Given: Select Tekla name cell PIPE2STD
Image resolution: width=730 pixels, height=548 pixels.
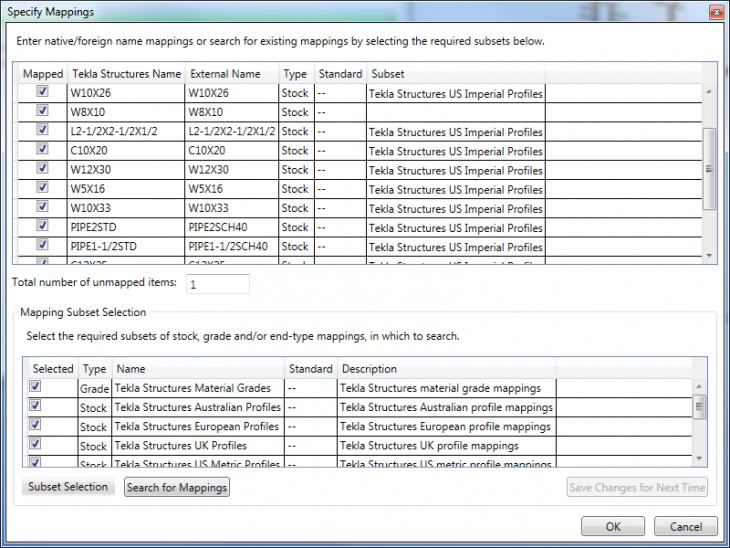Looking at the screenshot, I should (x=126, y=227).
